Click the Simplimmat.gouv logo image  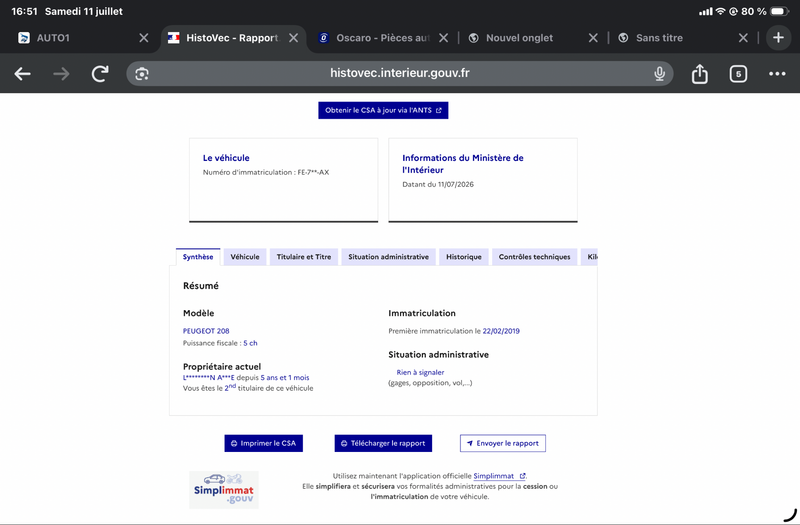224,490
